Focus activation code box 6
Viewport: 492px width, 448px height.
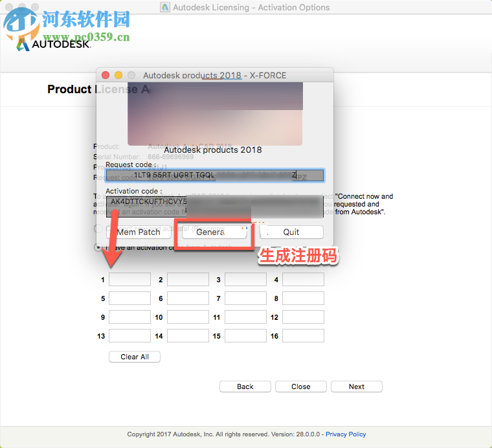[x=188, y=298]
